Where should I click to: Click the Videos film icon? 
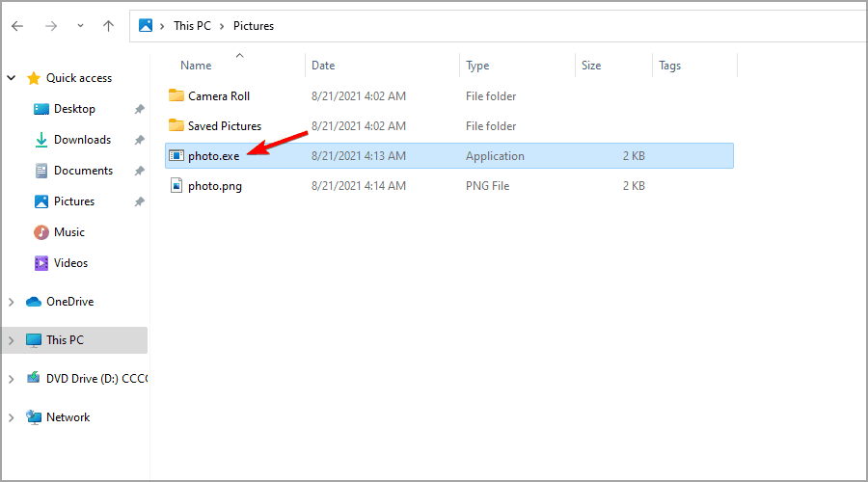pyautogui.click(x=41, y=263)
